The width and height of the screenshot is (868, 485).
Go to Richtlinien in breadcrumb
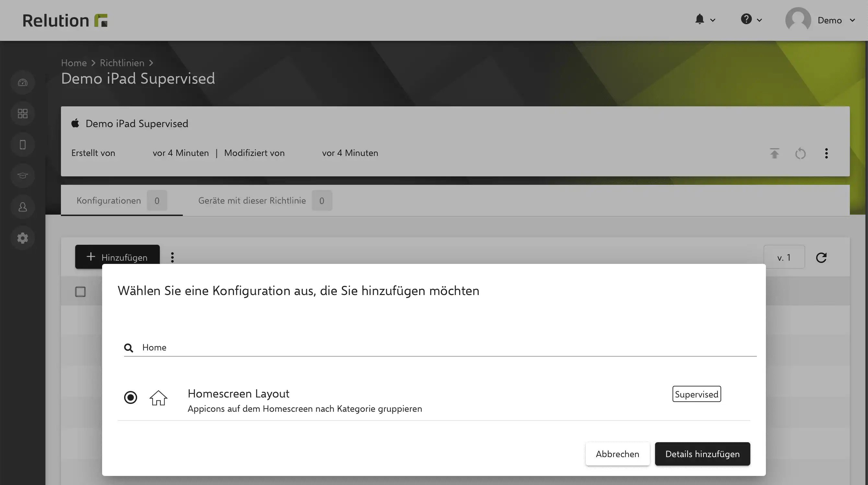tap(122, 63)
